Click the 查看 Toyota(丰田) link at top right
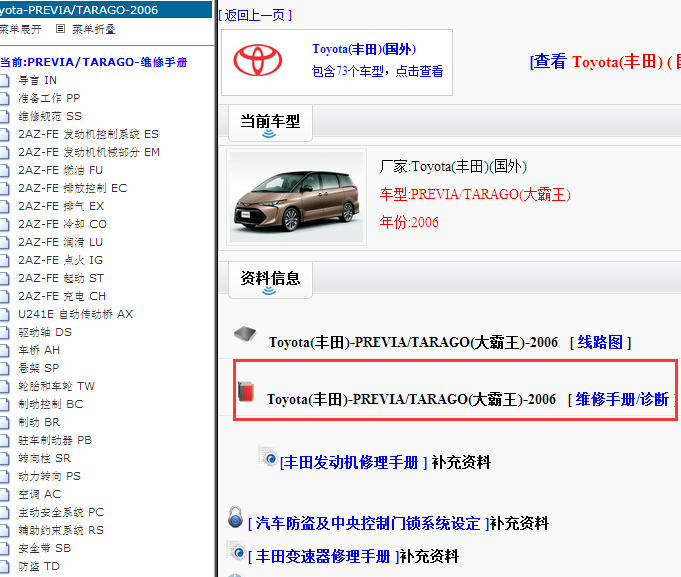Screen dimensions: 681x577 (605, 62)
